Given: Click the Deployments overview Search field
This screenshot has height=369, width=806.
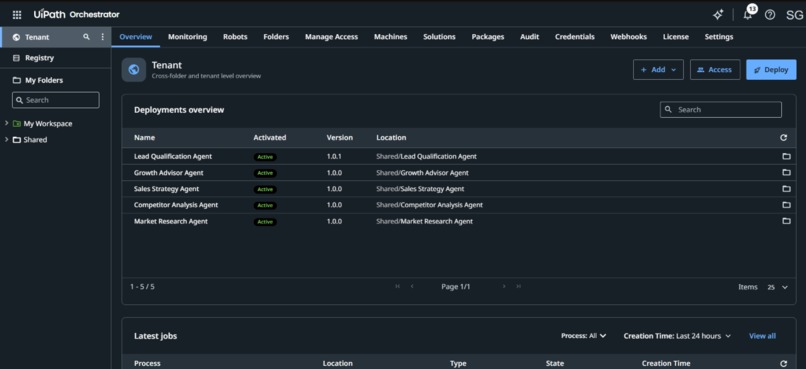Looking at the screenshot, I should click(x=721, y=109).
